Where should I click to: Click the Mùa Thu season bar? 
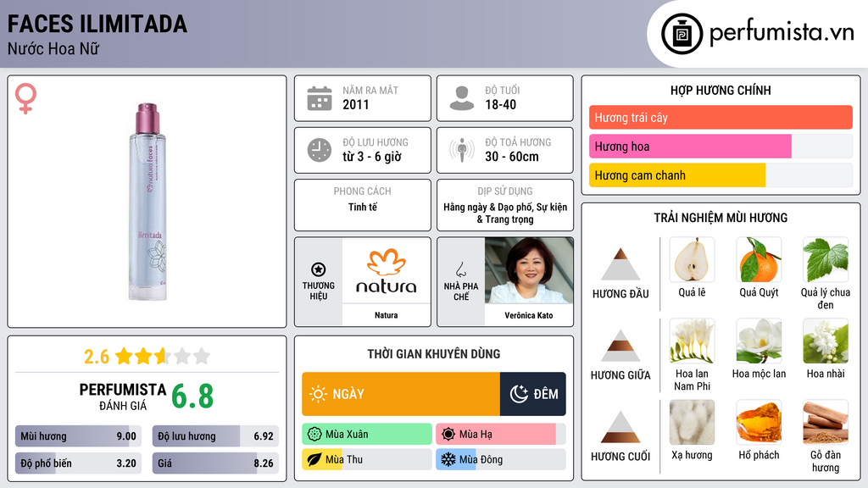pos(367,459)
